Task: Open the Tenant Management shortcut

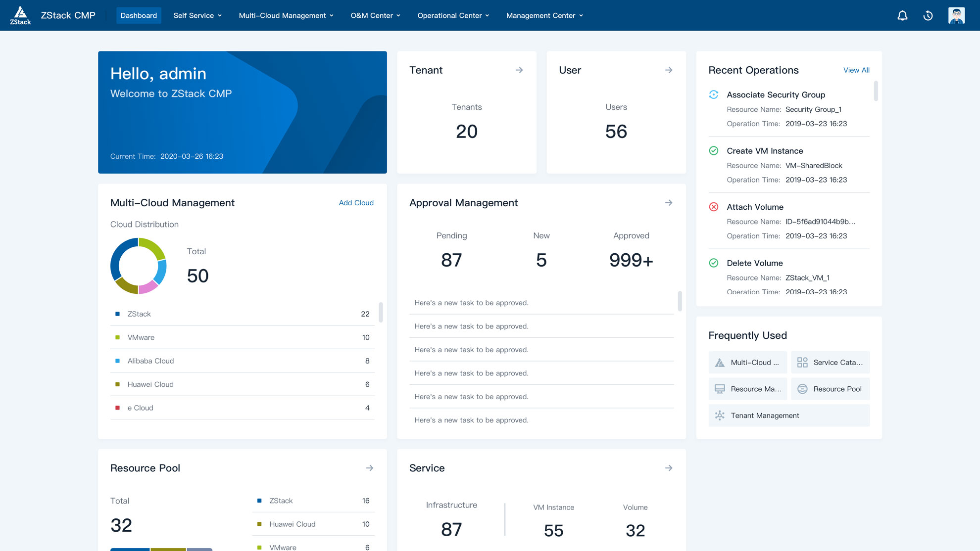Action: (x=789, y=415)
